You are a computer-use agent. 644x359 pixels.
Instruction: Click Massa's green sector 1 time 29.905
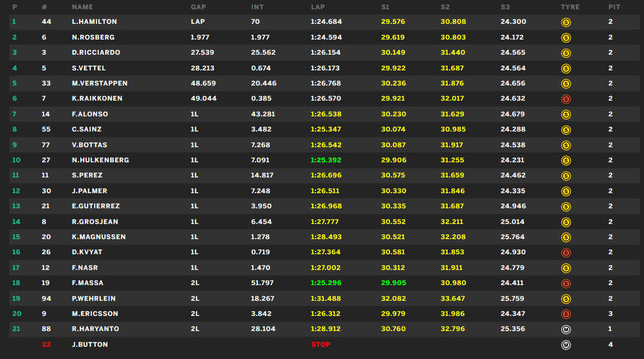pyautogui.click(x=393, y=283)
